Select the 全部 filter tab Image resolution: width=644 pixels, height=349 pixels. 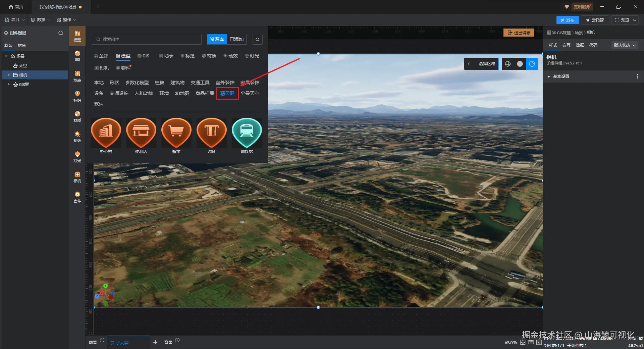[x=101, y=56]
